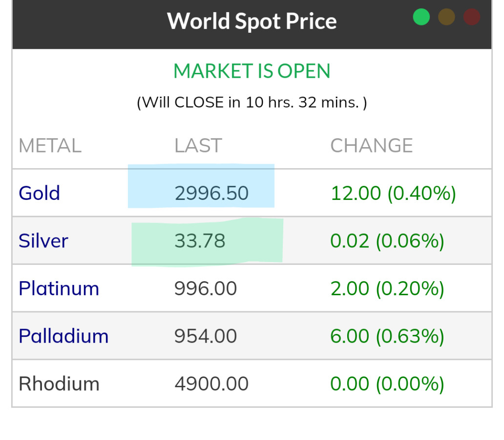Screen dimensions: 504x440
Task: Click Gold's highlighted last price 2996.50
Action: [x=211, y=193]
